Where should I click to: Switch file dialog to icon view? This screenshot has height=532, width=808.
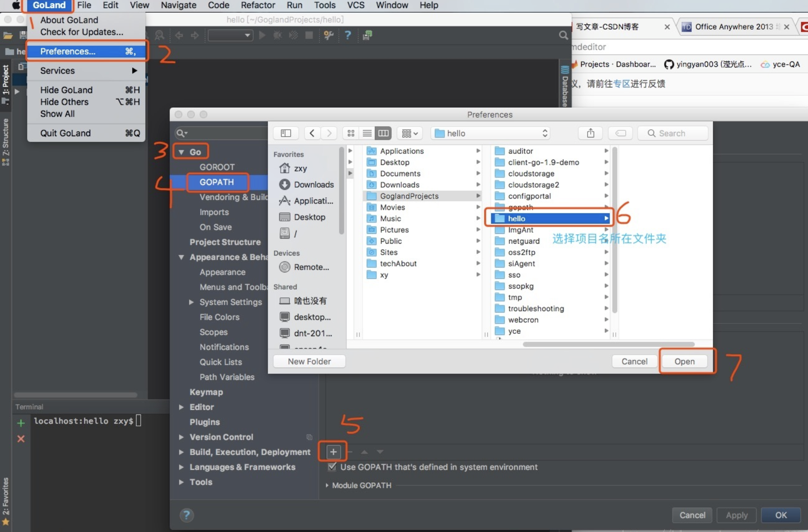pyautogui.click(x=351, y=133)
